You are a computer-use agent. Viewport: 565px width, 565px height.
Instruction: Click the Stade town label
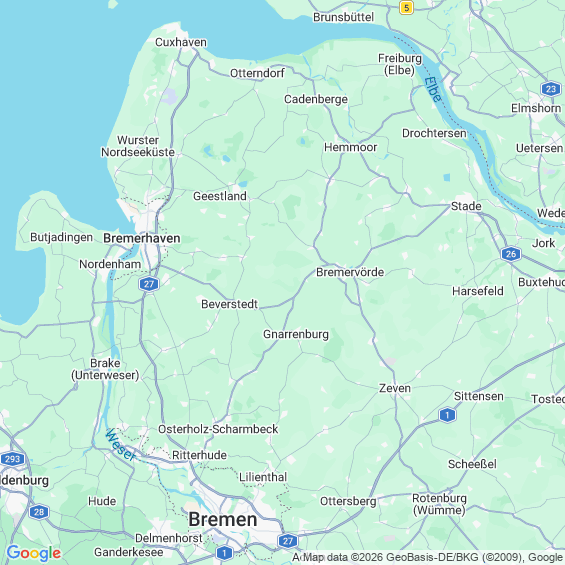point(466,206)
